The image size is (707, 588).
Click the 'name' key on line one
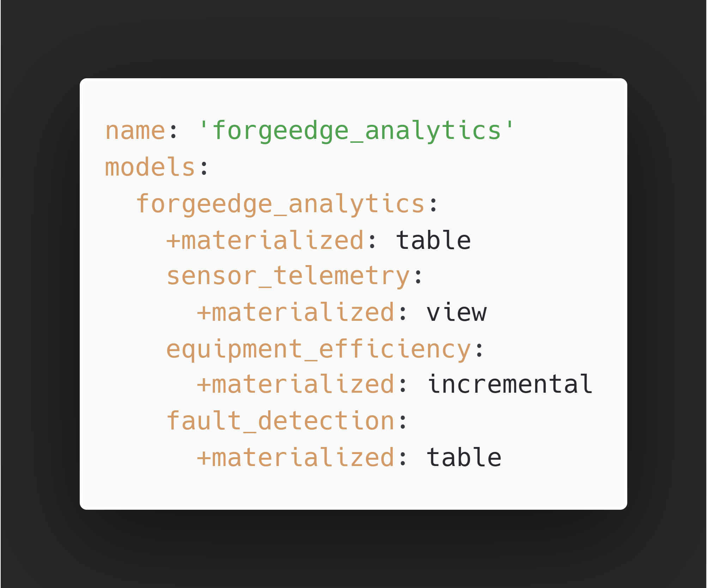(x=135, y=131)
